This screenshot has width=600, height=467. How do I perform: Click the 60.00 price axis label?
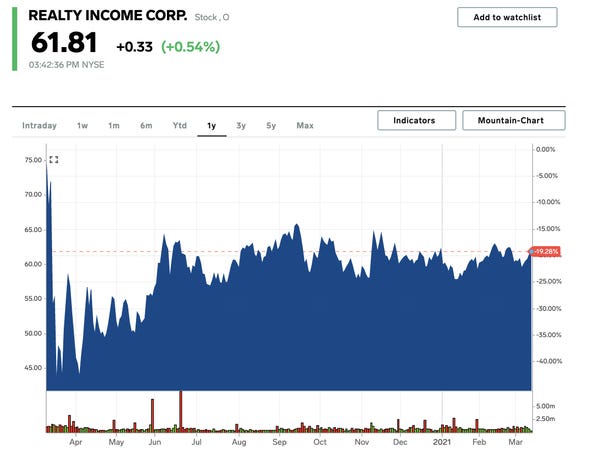(33, 264)
